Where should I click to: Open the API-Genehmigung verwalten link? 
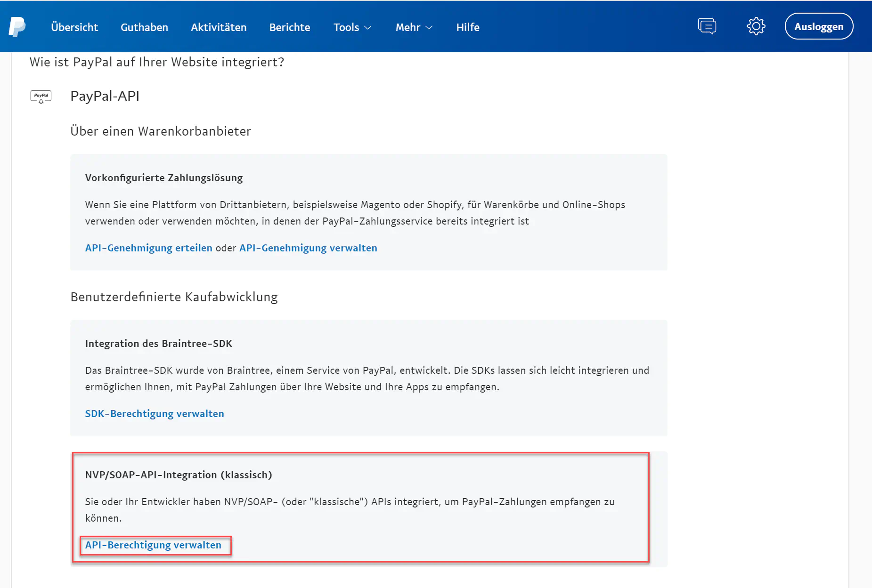point(308,248)
